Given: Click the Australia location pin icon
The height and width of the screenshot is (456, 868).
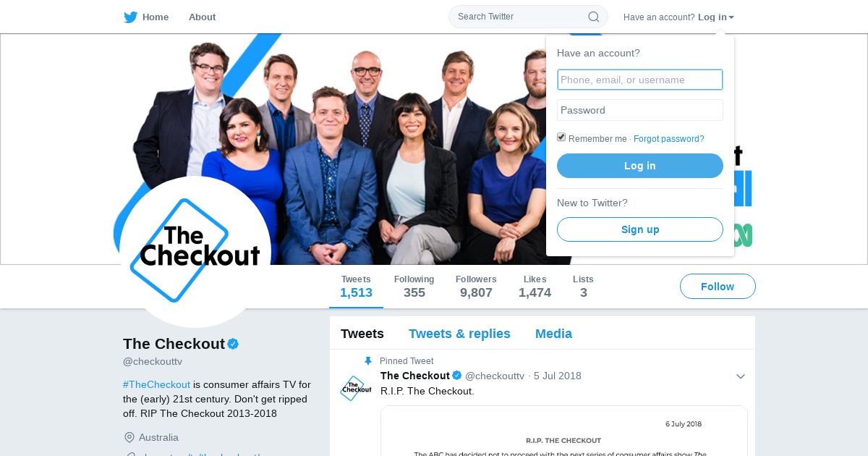Looking at the screenshot, I should pos(129,438).
